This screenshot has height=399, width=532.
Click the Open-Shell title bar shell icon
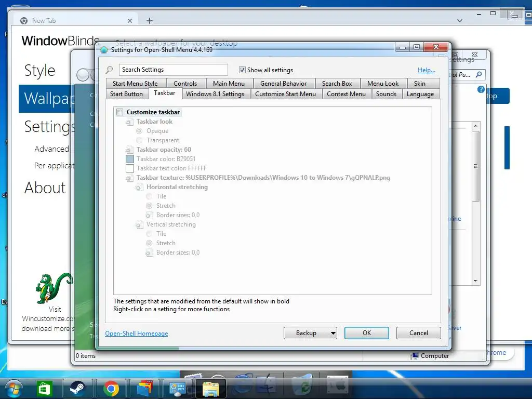[x=104, y=50]
